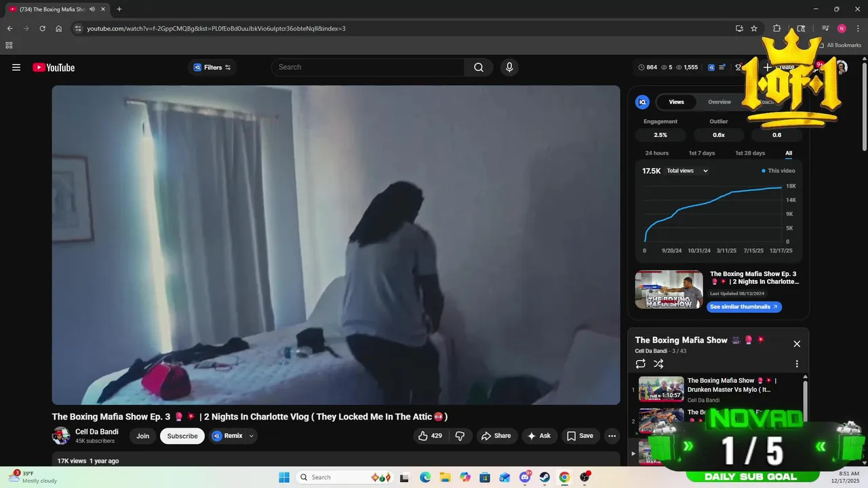Image resolution: width=868 pixels, height=488 pixels.
Task: Click the Chrome address bar URL
Action: point(216,28)
